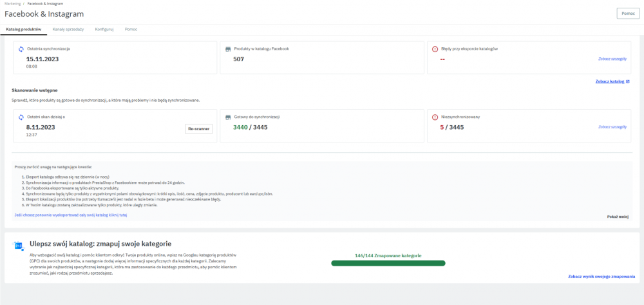Click the 12:37 last scan time
The image size is (644, 305).
32,134
